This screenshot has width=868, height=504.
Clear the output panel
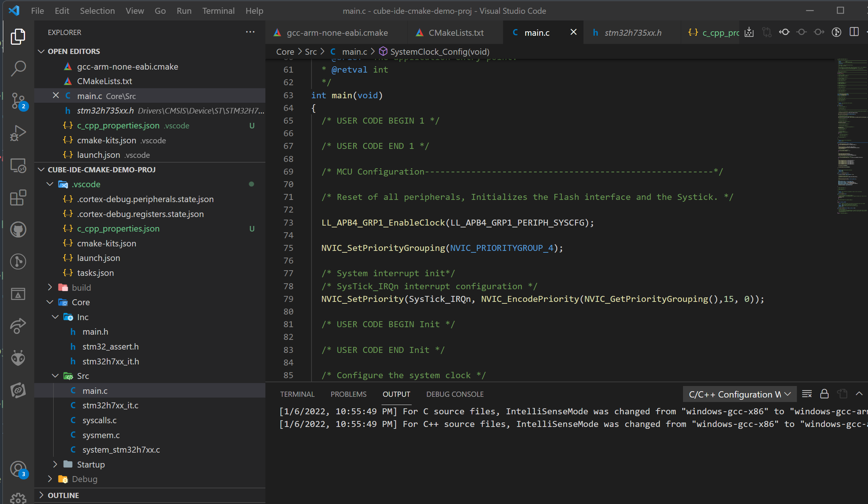(x=807, y=394)
